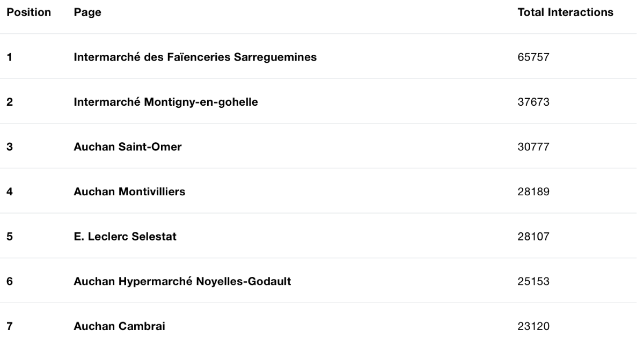This screenshot has height=337, width=644.
Task: Select the Auchan Saint-Omer entry
Action: [128, 146]
